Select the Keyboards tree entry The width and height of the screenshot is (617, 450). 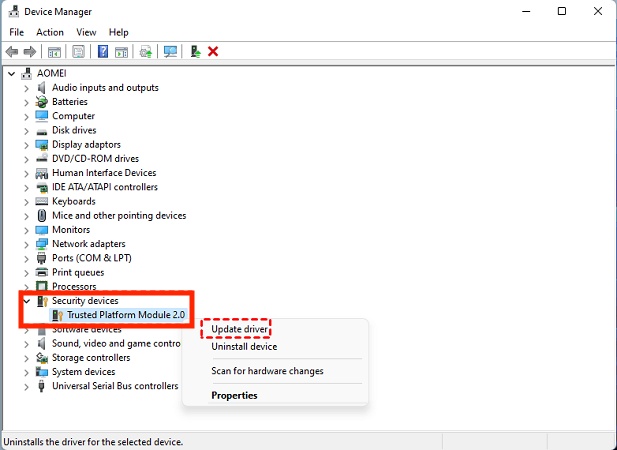point(74,201)
